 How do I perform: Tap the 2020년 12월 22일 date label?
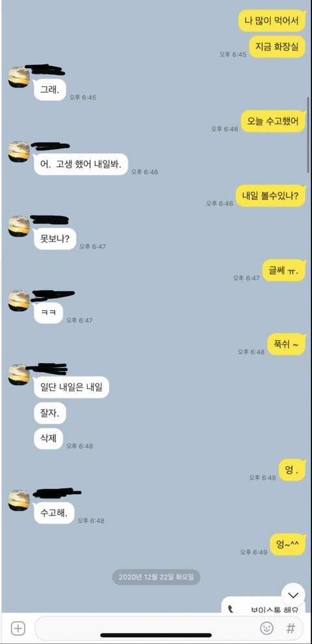click(x=156, y=576)
